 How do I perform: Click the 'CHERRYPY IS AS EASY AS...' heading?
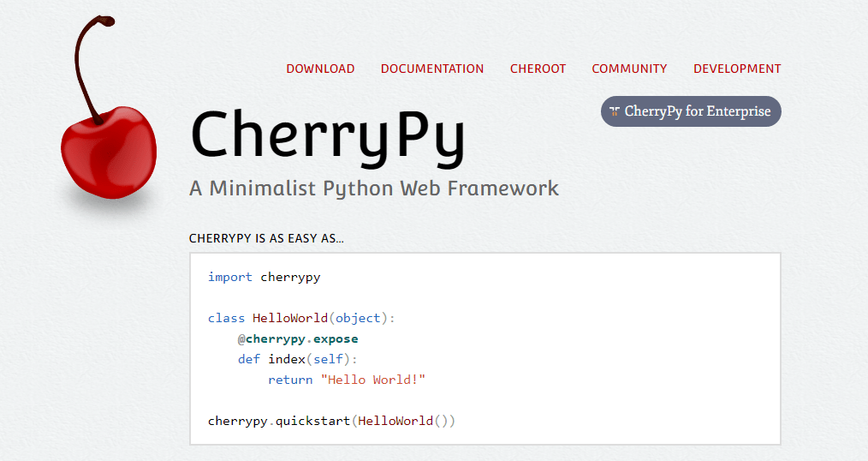[x=266, y=238]
